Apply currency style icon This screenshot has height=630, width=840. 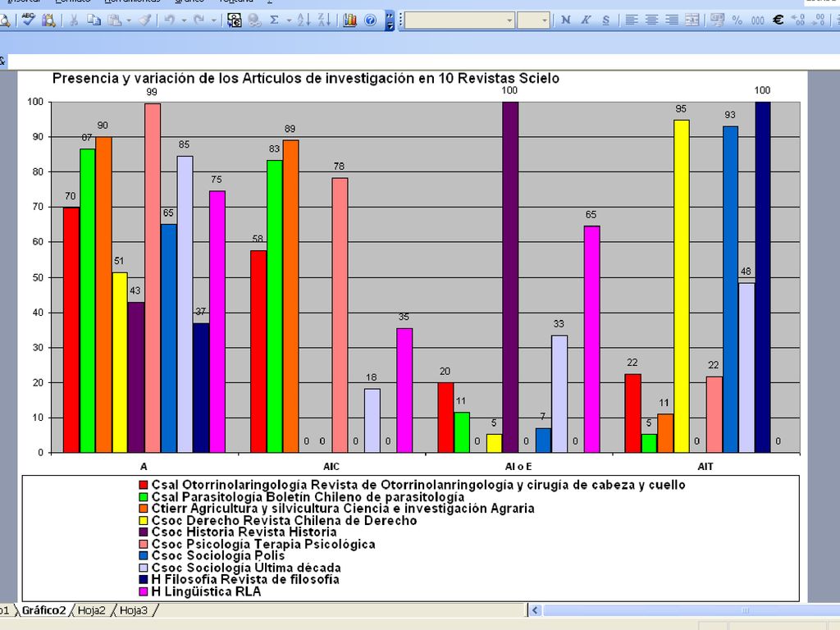(717, 21)
